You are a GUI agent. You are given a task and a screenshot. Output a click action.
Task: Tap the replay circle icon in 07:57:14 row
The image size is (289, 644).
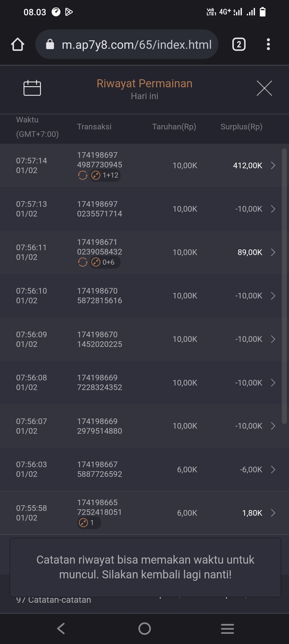coord(83,175)
